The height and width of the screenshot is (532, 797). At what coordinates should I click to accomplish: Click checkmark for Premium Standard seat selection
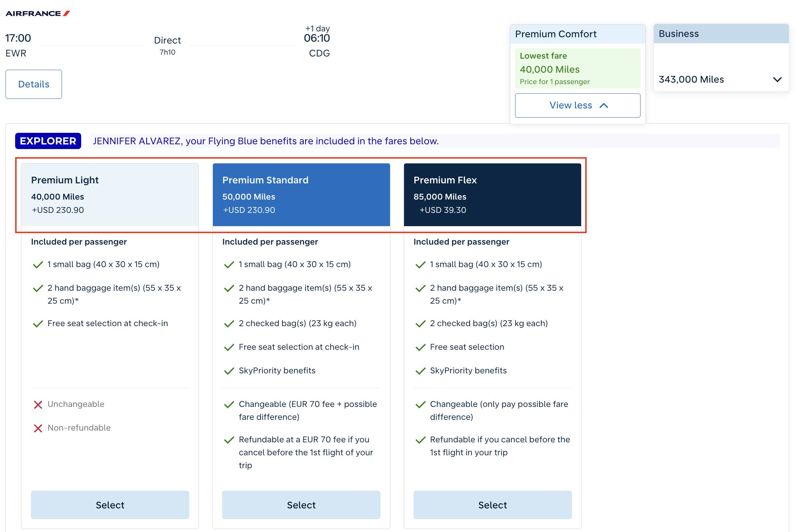(x=229, y=348)
